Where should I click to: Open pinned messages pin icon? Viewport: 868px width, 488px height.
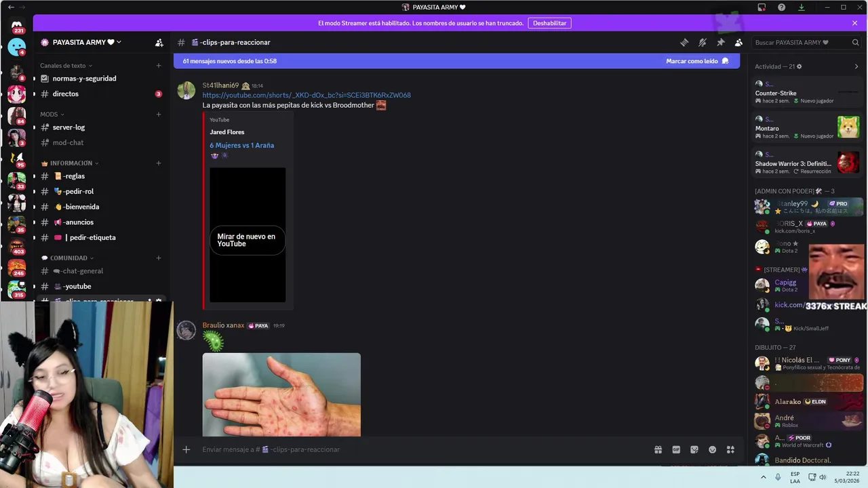pyautogui.click(x=721, y=42)
